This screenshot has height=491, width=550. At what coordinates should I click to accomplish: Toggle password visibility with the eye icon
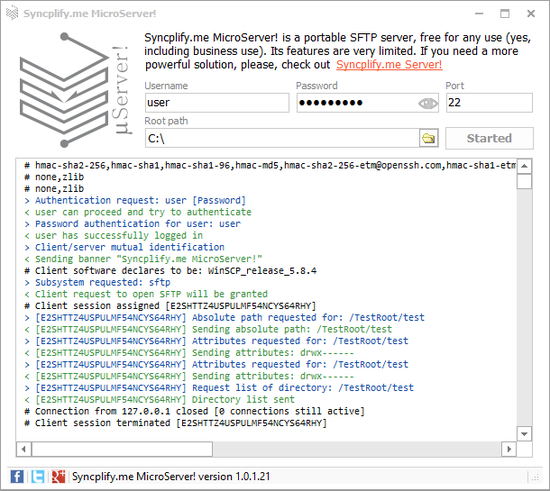coord(428,103)
